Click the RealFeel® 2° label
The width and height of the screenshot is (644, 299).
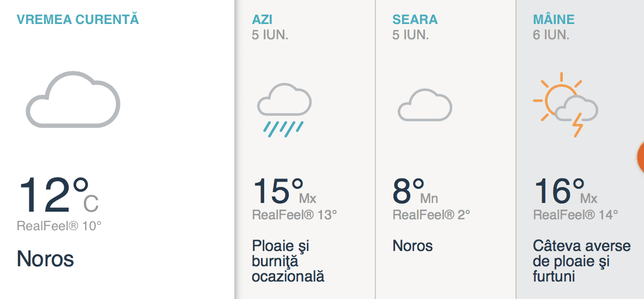(432, 214)
